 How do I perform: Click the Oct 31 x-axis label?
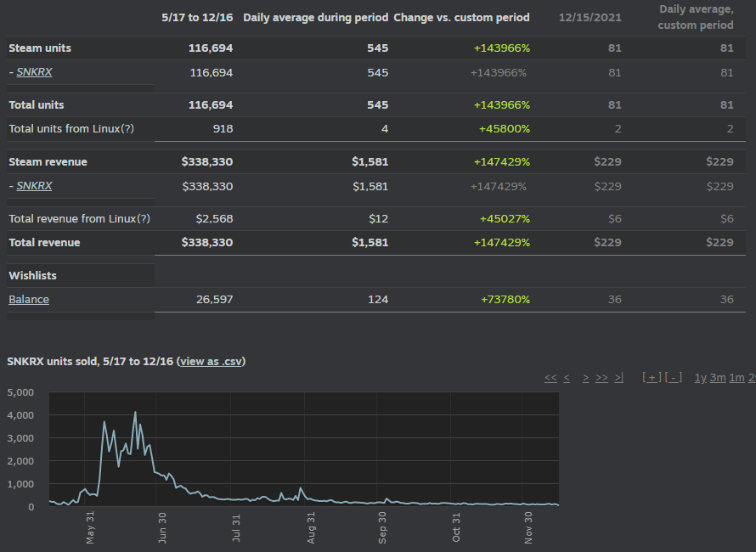(x=456, y=528)
